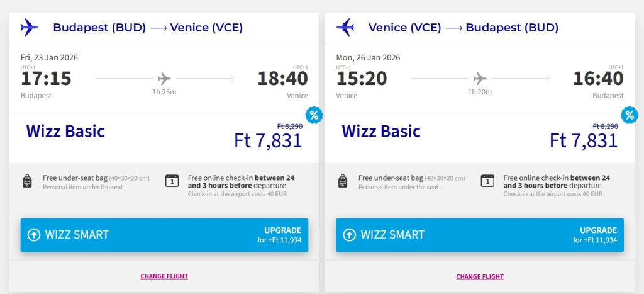Click the under-seat bag icon on return flight
Image resolution: width=644 pixels, height=294 pixels.
coord(343,181)
